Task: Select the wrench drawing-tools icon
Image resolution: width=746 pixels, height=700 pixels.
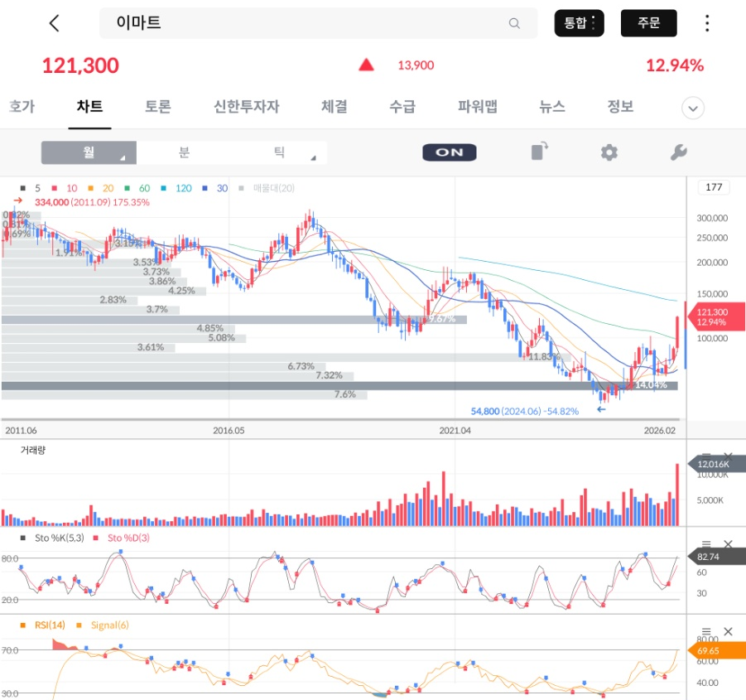Action: pos(680,152)
